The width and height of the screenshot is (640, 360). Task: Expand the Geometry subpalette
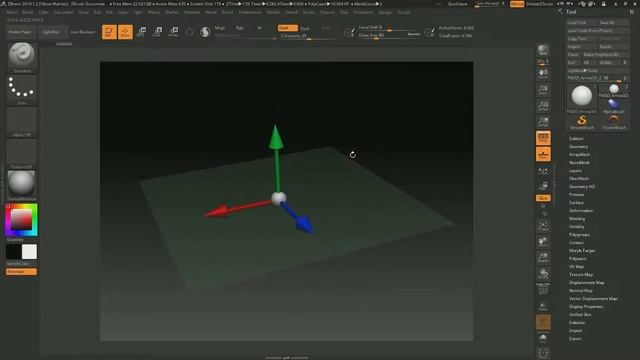point(578,147)
